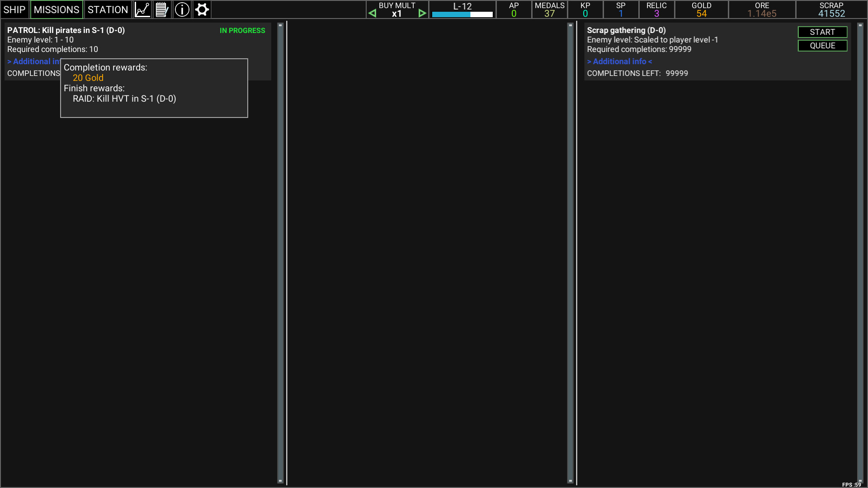
Task: Open the settings gear icon
Action: (x=202, y=9)
